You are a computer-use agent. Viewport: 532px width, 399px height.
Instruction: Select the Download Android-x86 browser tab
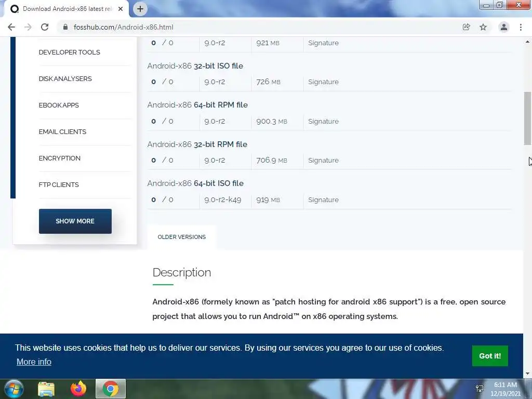coord(66,9)
